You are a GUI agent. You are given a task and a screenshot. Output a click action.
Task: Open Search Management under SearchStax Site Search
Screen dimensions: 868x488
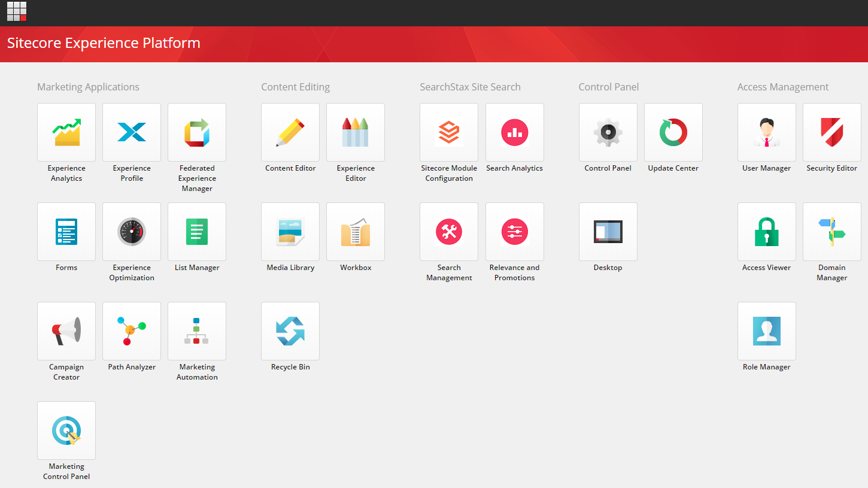[448, 232]
